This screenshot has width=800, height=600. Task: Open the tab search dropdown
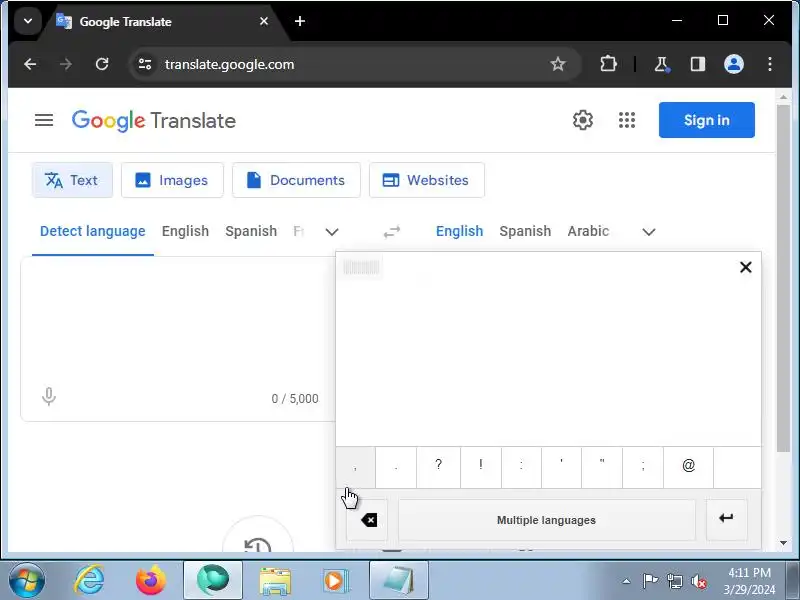(x=28, y=21)
